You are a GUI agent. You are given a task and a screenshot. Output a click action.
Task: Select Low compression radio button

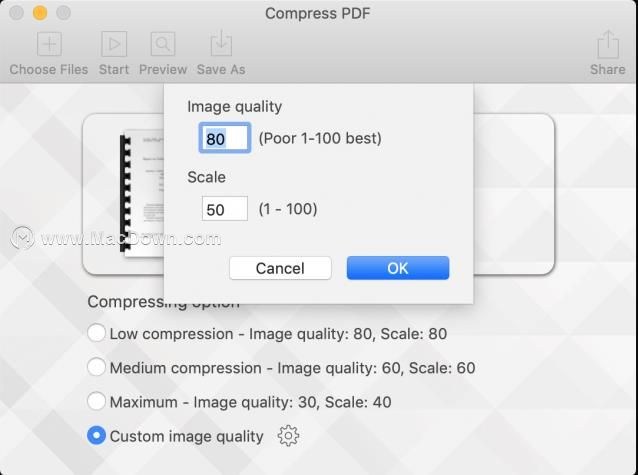click(x=96, y=333)
